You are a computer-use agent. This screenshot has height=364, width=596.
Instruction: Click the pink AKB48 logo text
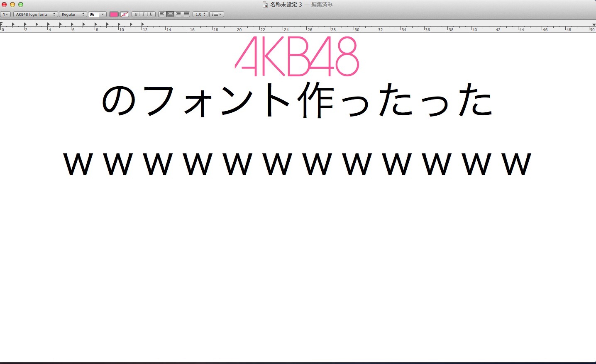[297, 56]
